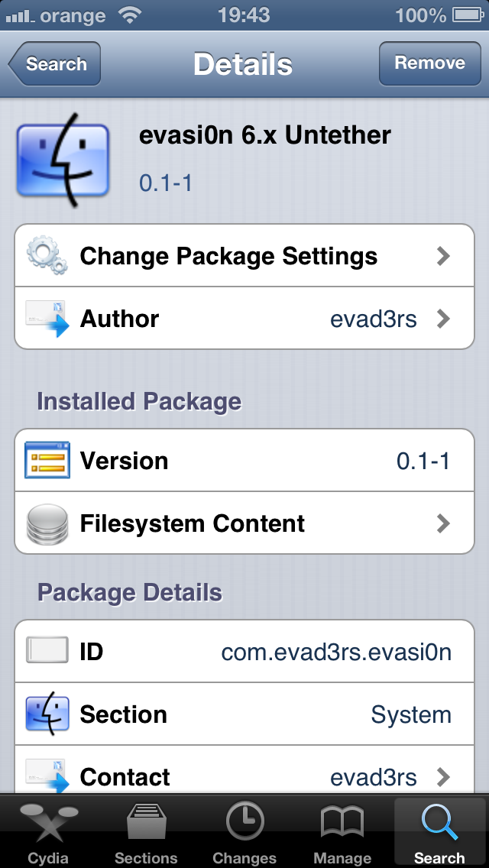Remove the evasi0n package
The height and width of the screenshot is (868, 489).
pyautogui.click(x=429, y=63)
